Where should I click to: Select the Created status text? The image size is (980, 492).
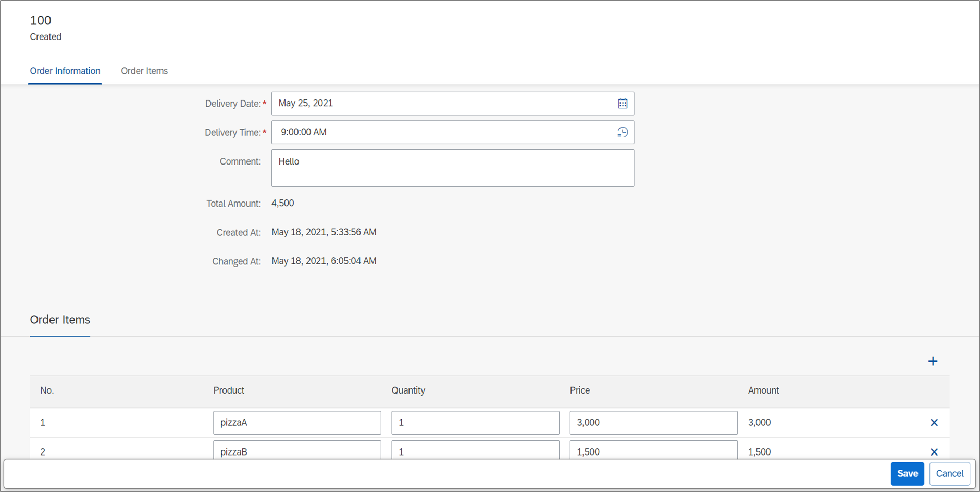coord(46,37)
